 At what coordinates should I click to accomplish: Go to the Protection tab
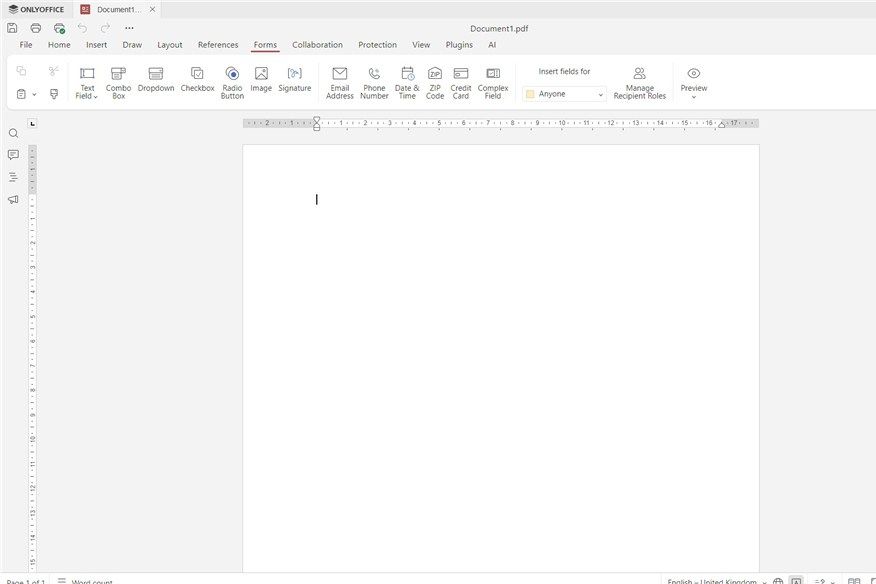(378, 45)
